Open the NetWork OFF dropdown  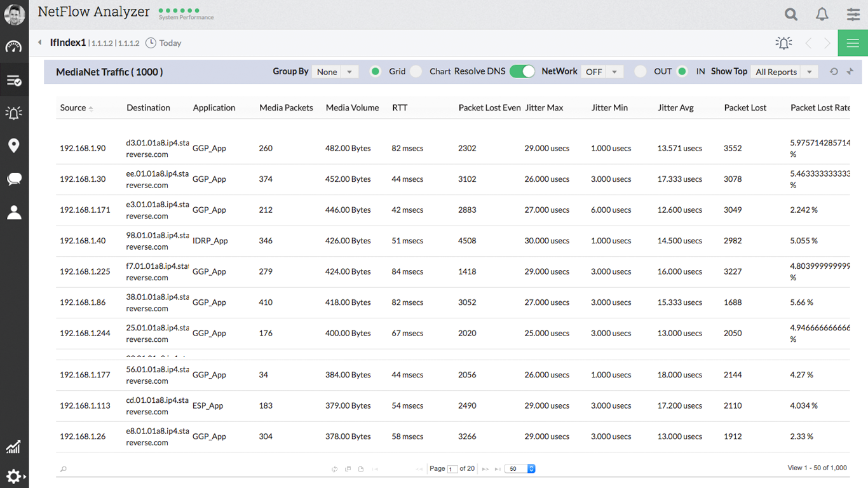(x=602, y=72)
